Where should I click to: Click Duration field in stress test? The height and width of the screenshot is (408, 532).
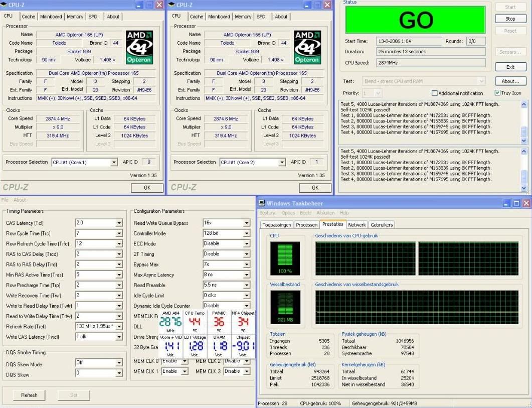tap(431, 52)
